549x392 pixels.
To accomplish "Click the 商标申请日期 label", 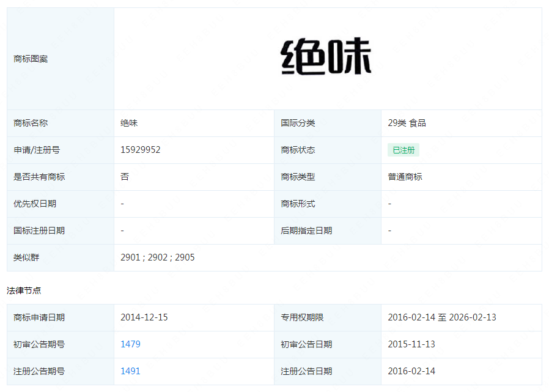I will 39,317.
